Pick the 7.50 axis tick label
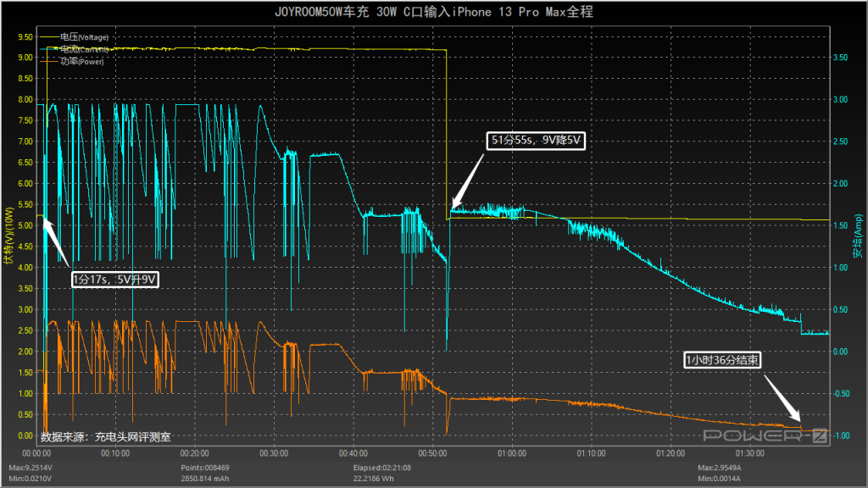The width and height of the screenshot is (868, 488). pyautogui.click(x=25, y=120)
